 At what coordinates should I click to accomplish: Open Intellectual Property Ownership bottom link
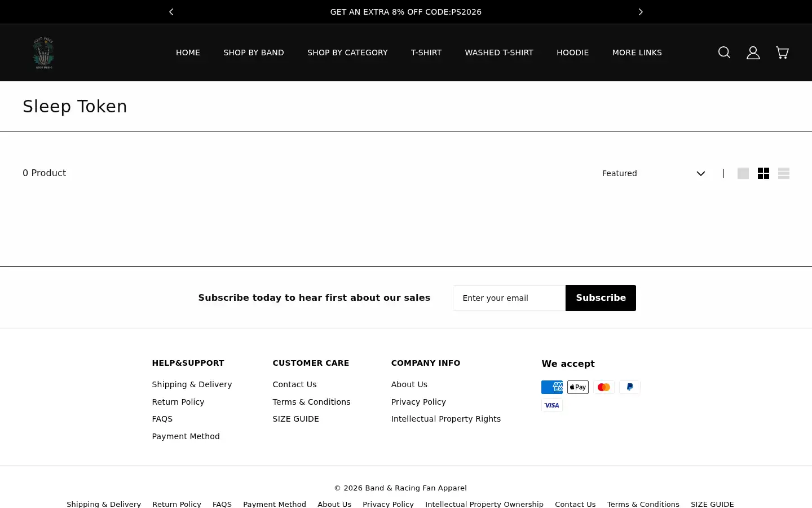[x=484, y=504]
